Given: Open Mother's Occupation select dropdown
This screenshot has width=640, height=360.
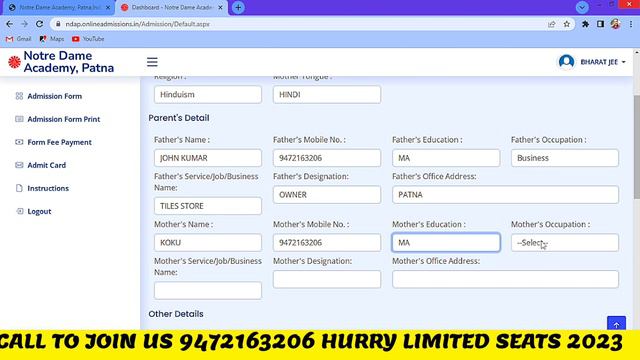Looking at the screenshot, I should click(564, 242).
